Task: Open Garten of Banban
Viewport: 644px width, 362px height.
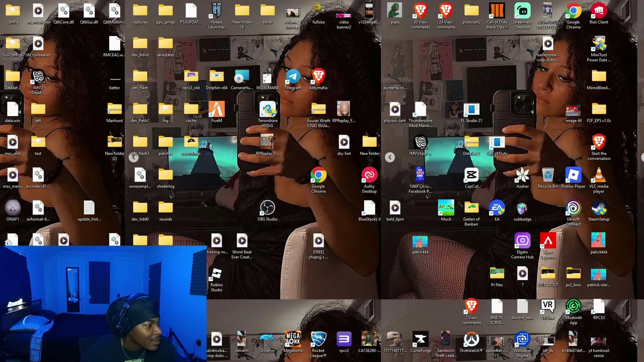Action: coord(471,213)
